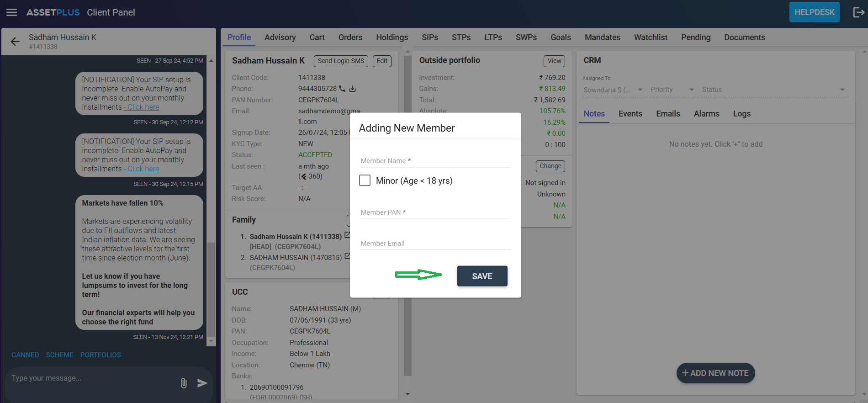Viewport: 868px width, 403px height.
Task: Open the LTPs tab
Action: coord(493,37)
